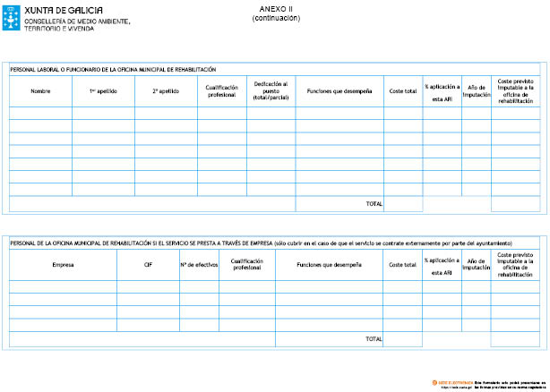This screenshot has width=550, height=392.
Task: Click first row Año de imputación, bottom table
Action: coord(477,287)
